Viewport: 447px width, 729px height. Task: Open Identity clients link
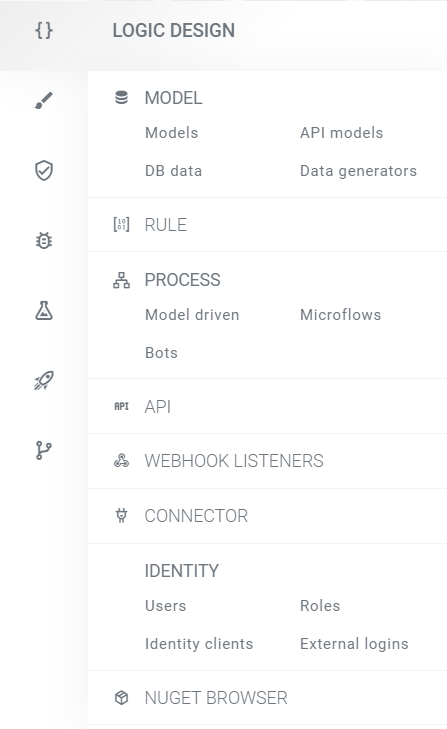pyautogui.click(x=199, y=644)
